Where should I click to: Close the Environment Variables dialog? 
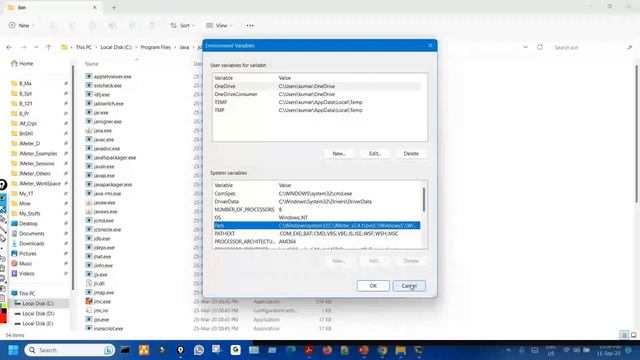[x=430, y=45]
